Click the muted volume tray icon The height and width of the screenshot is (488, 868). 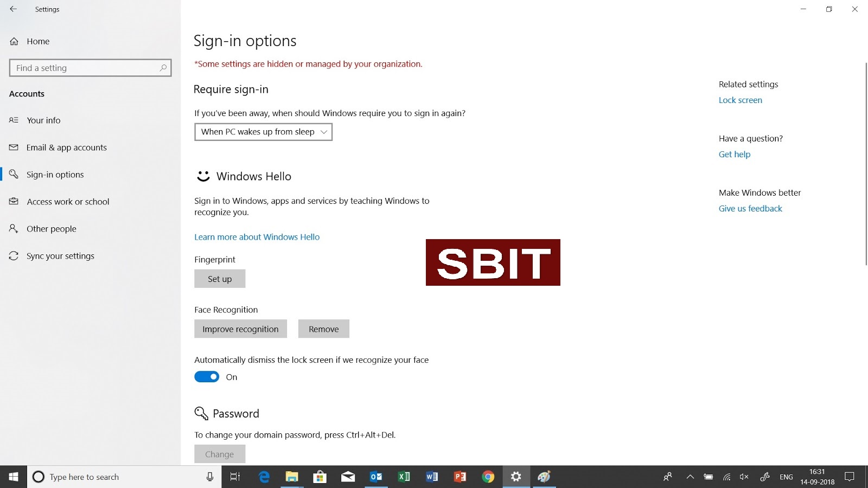click(x=744, y=477)
